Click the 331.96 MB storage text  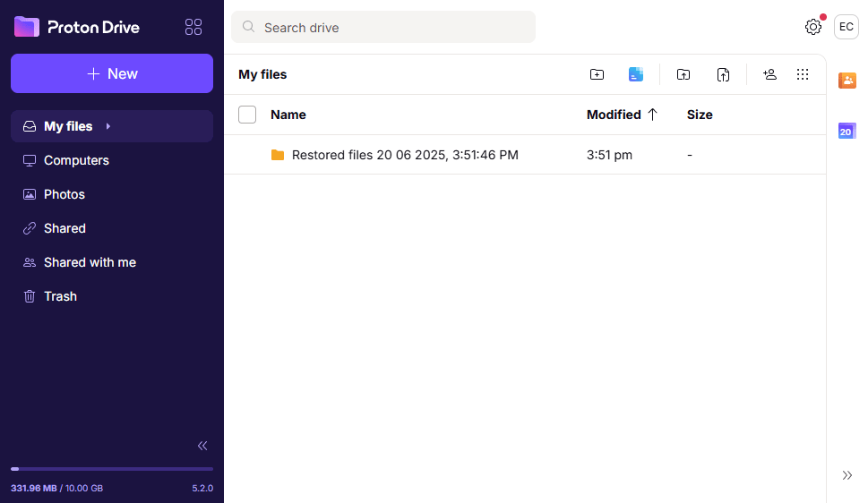tap(34, 488)
